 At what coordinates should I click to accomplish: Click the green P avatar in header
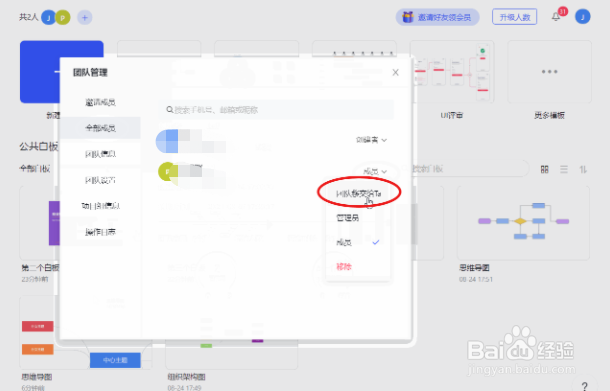click(x=63, y=18)
